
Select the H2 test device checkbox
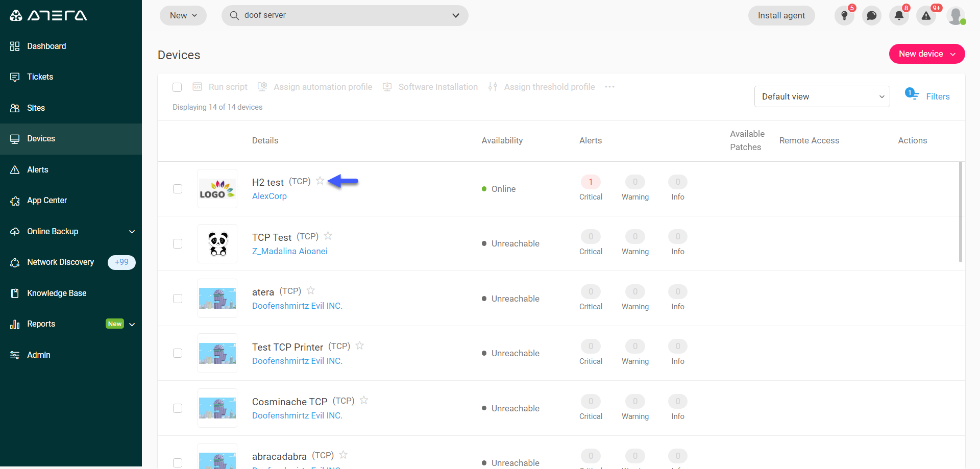(x=178, y=189)
